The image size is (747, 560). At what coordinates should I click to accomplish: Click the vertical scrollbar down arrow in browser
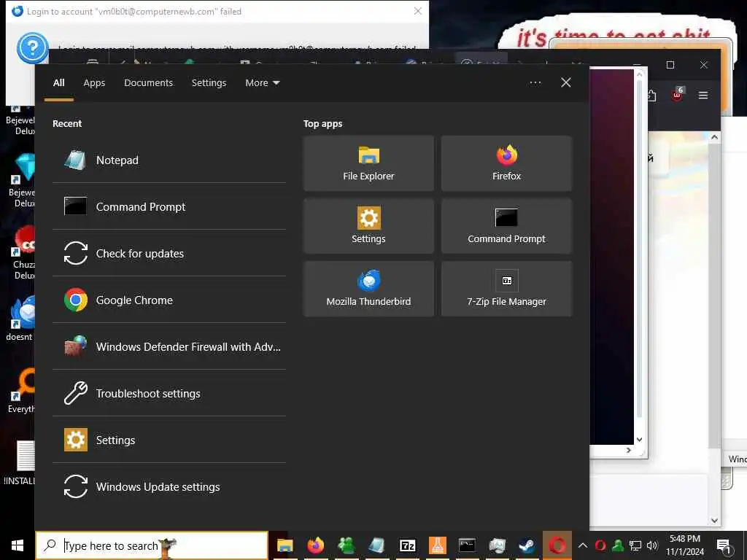click(x=714, y=521)
